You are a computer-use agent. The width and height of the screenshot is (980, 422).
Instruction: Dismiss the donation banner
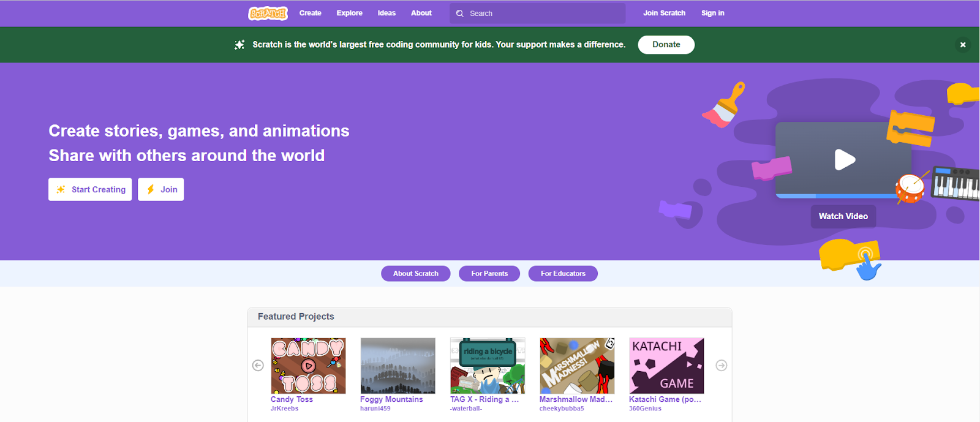963,45
